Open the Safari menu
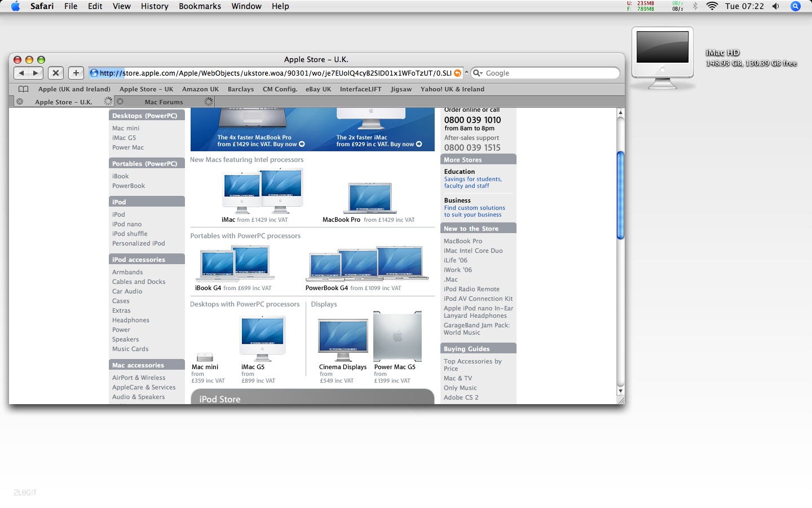Image resolution: width=812 pixels, height=508 pixels. 42,6
